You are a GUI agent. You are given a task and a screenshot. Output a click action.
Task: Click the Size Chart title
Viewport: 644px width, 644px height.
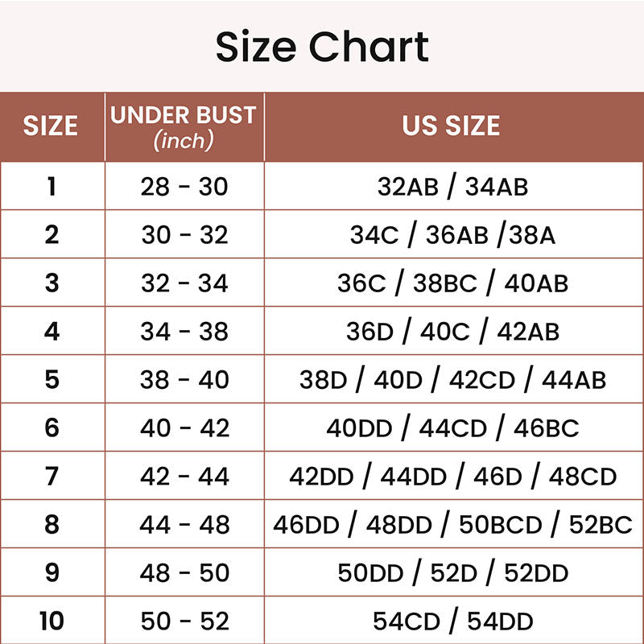tap(322, 47)
